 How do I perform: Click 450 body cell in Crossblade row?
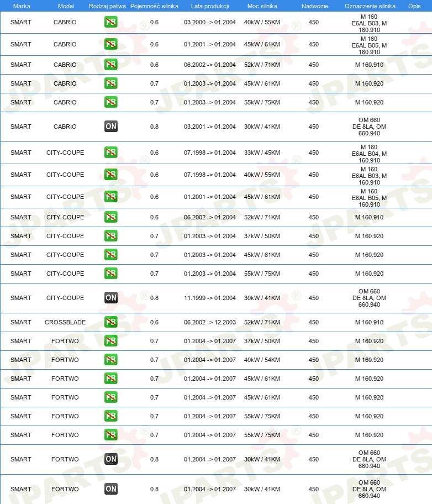click(314, 322)
